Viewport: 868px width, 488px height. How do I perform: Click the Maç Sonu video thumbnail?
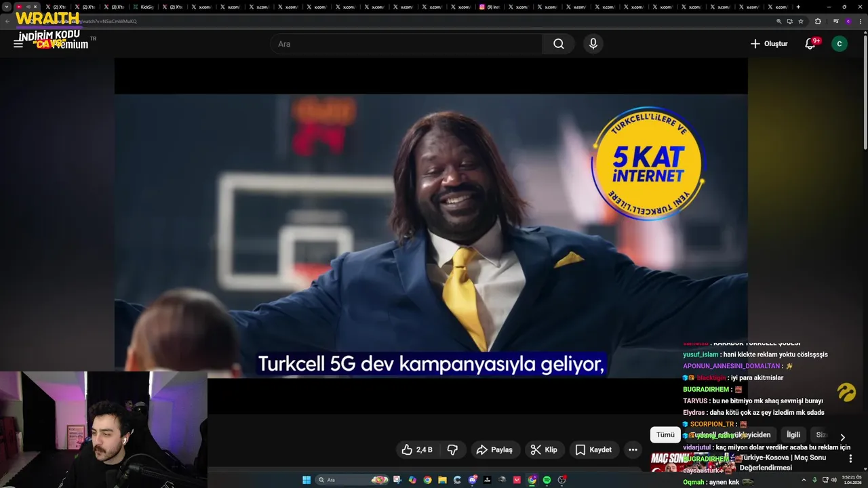click(x=692, y=462)
